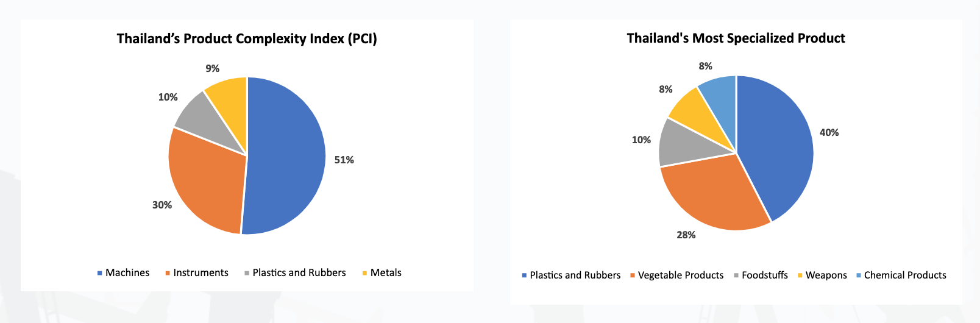Screen dimensions: 980x323
Task: Click the Machines legend color marker
Action: click(x=99, y=273)
